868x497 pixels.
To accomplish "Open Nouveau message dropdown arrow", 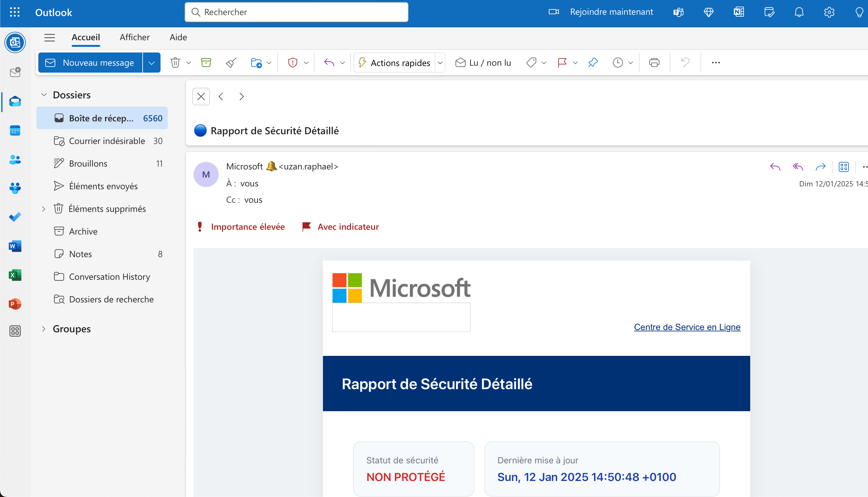I will point(151,63).
